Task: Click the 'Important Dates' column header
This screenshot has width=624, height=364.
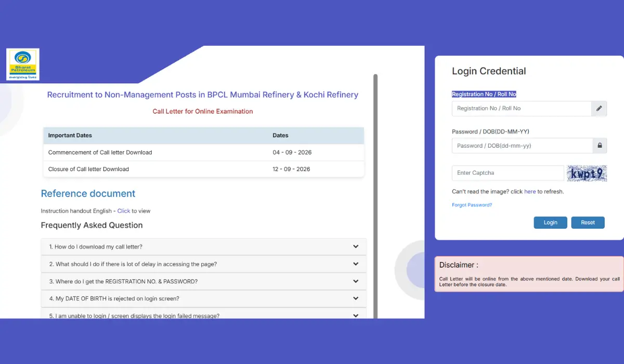Action: (70, 135)
